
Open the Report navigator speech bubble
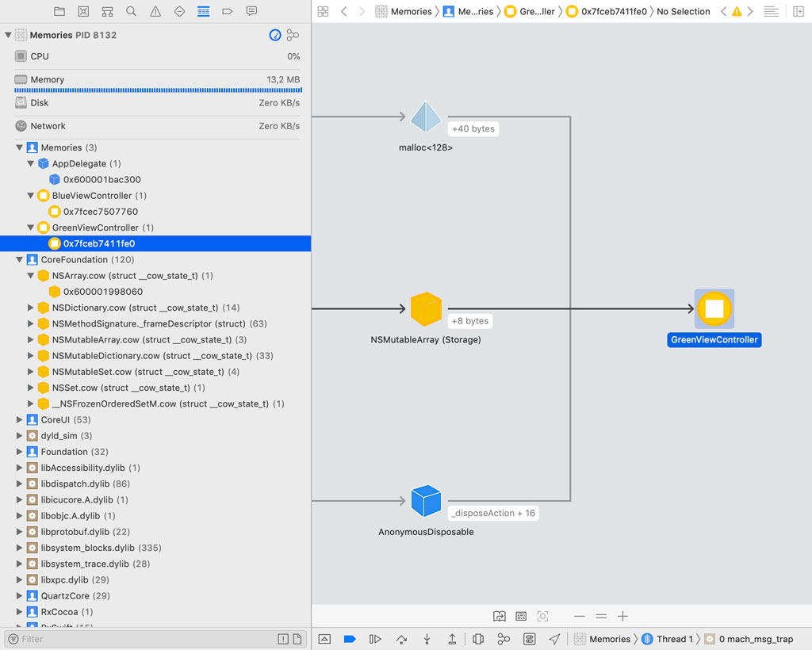(x=251, y=11)
